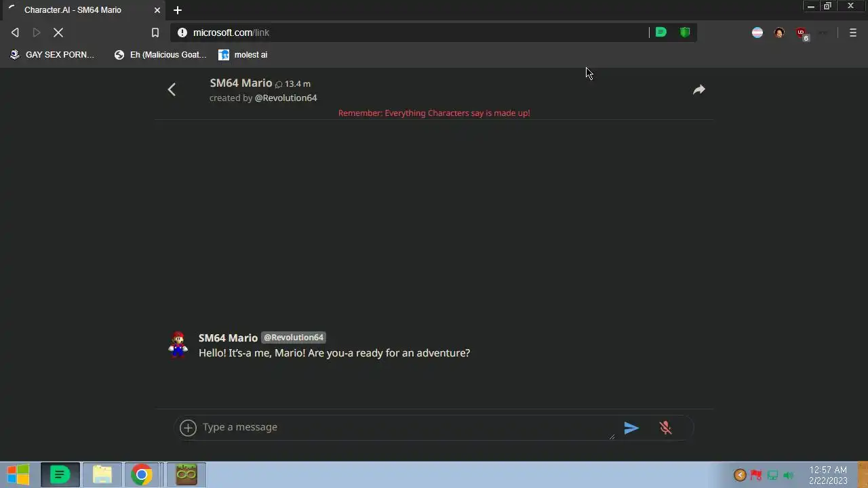Send the message with the paper plane icon
The width and height of the screenshot is (868, 488).
click(x=631, y=428)
